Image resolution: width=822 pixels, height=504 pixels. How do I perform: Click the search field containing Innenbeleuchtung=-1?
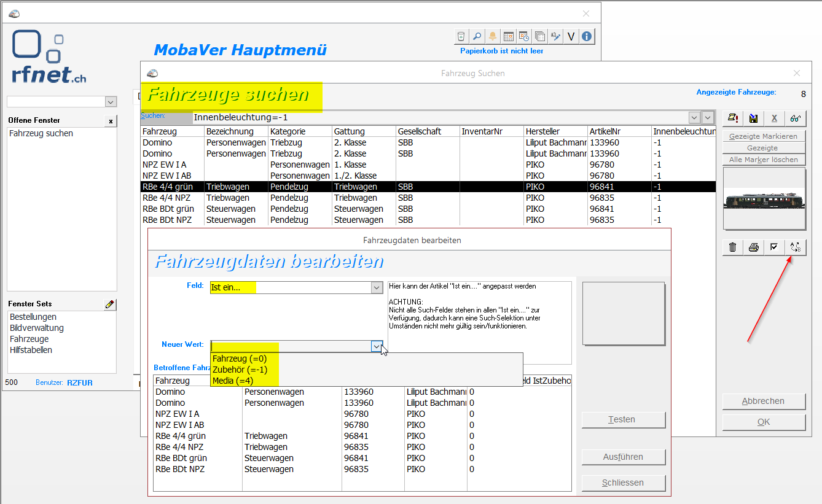pyautogui.click(x=440, y=117)
